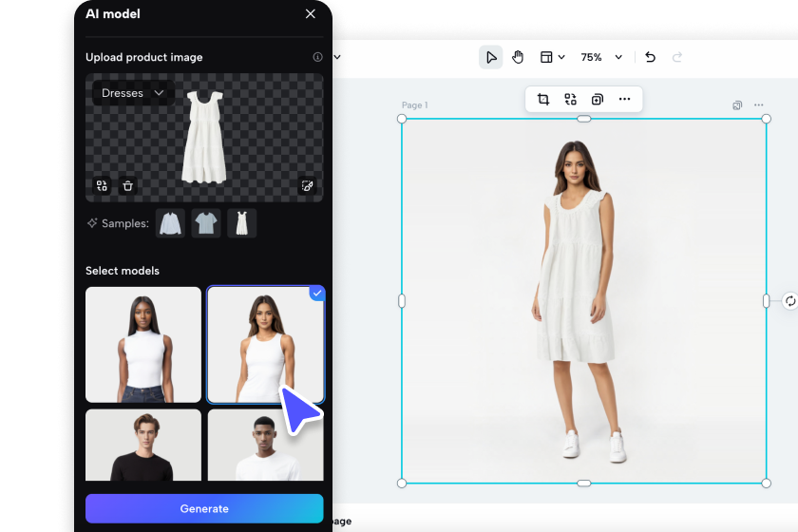Click the edit brush icon in upload preview

(x=307, y=186)
